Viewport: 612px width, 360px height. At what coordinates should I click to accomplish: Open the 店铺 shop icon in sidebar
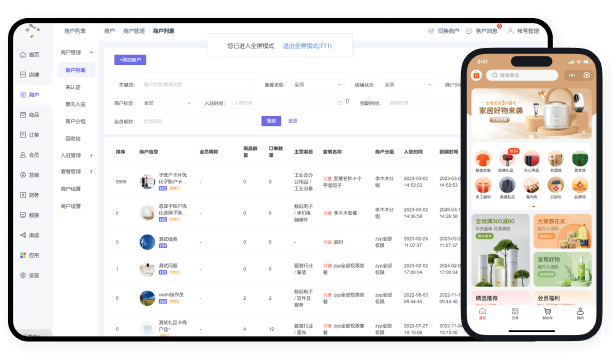(x=23, y=75)
